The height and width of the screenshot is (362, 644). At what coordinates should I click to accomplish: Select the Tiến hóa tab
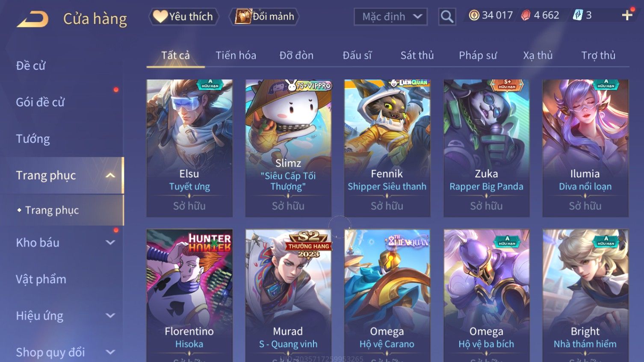[x=236, y=56]
